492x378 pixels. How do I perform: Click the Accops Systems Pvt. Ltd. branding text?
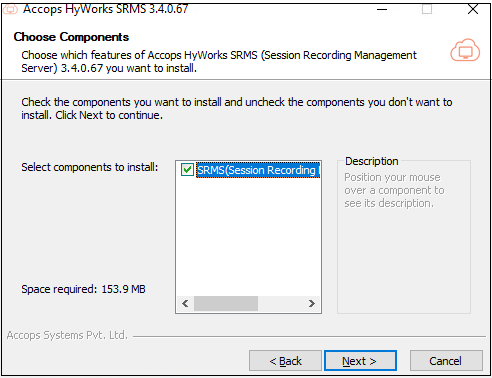pos(67,335)
